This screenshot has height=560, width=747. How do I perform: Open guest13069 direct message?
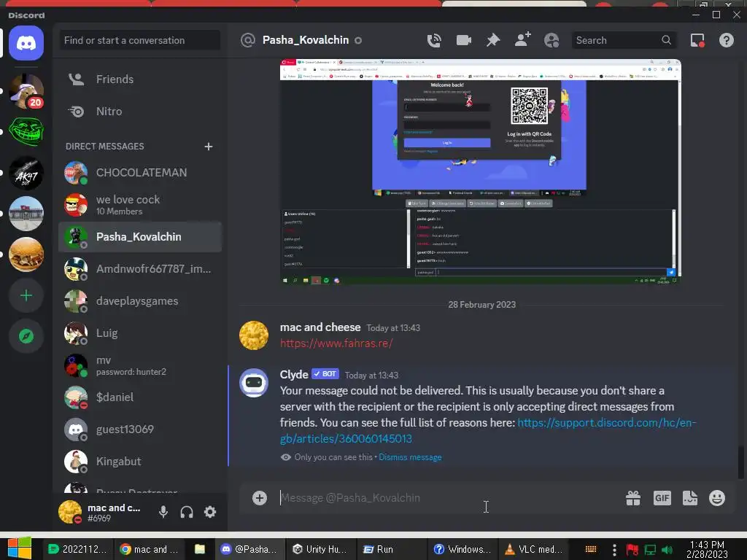click(x=140, y=429)
